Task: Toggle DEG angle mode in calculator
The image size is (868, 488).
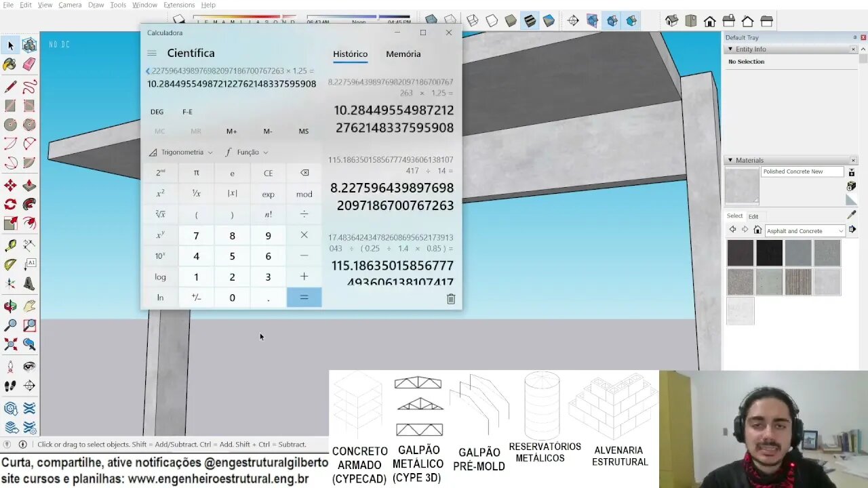Action: coord(157,112)
